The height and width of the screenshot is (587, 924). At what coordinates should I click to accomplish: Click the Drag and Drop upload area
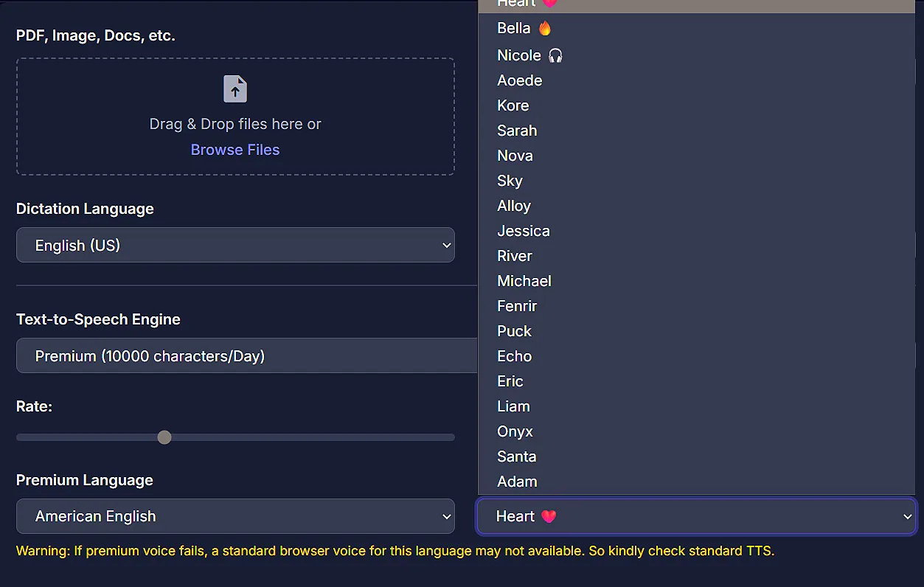click(x=235, y=117)
